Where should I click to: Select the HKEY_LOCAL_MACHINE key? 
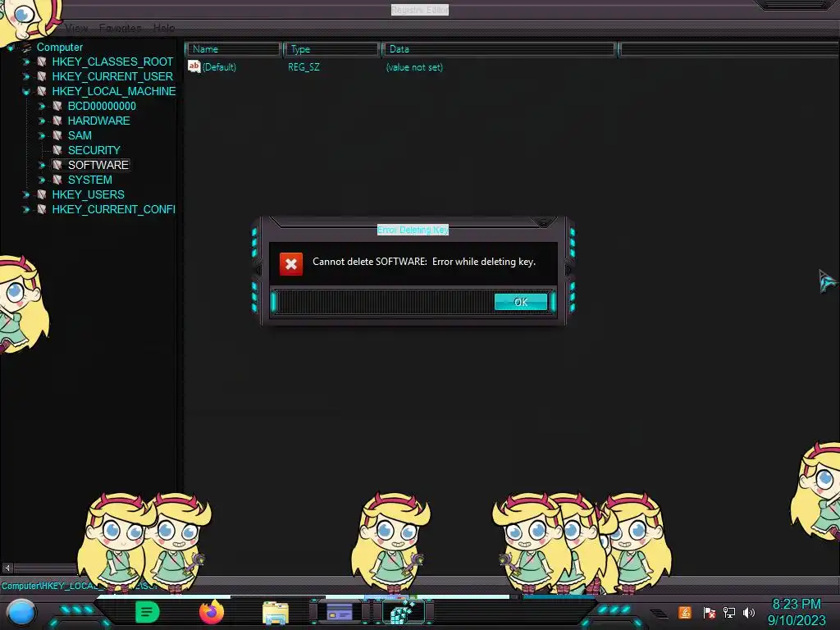coord(113,92)
